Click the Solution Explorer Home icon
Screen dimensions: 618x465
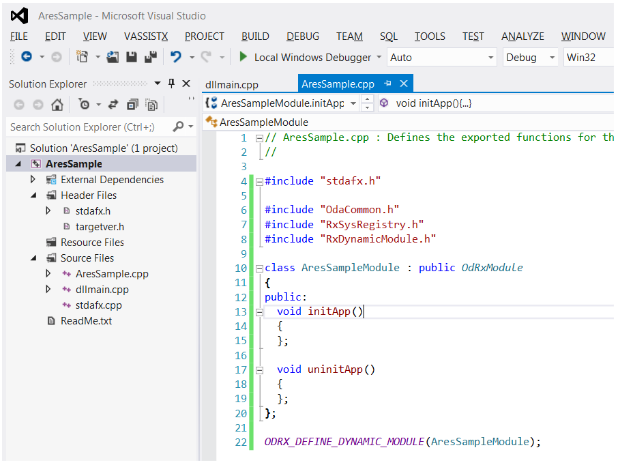pyautogui.click(x=57, y=105)
